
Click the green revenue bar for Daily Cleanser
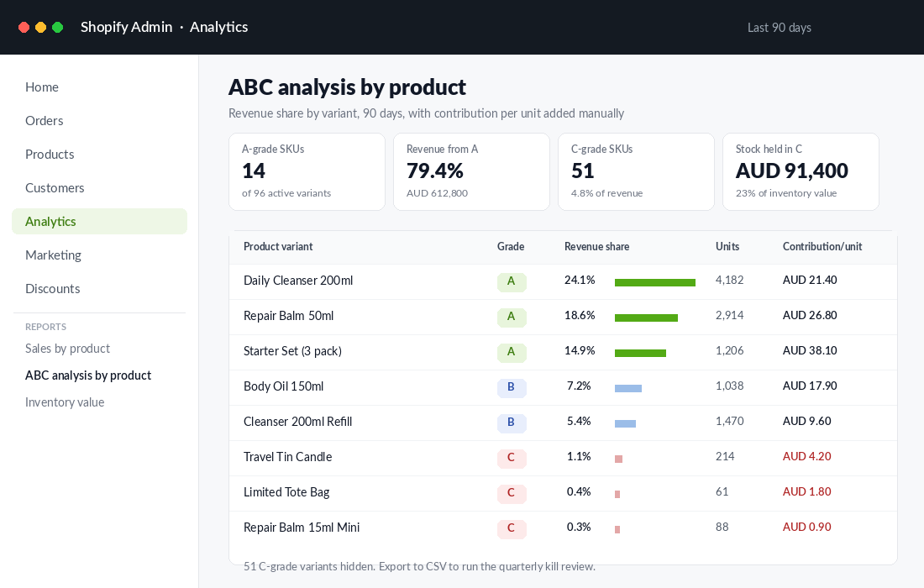654,283
